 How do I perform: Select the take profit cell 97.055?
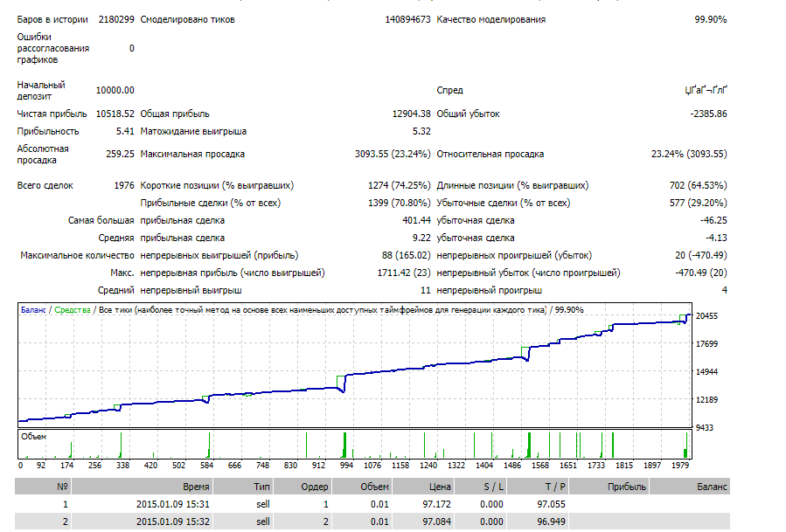[x=551, y=504]
